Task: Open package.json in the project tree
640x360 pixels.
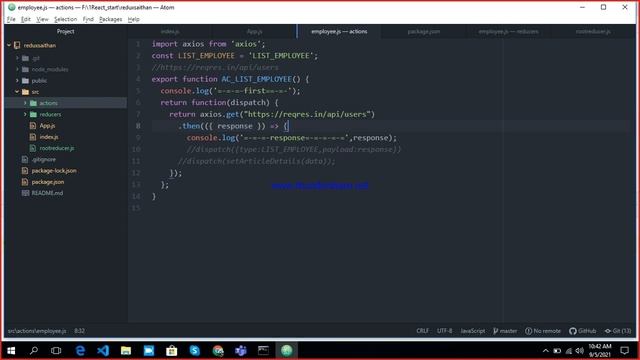Action: pos(48,182)
